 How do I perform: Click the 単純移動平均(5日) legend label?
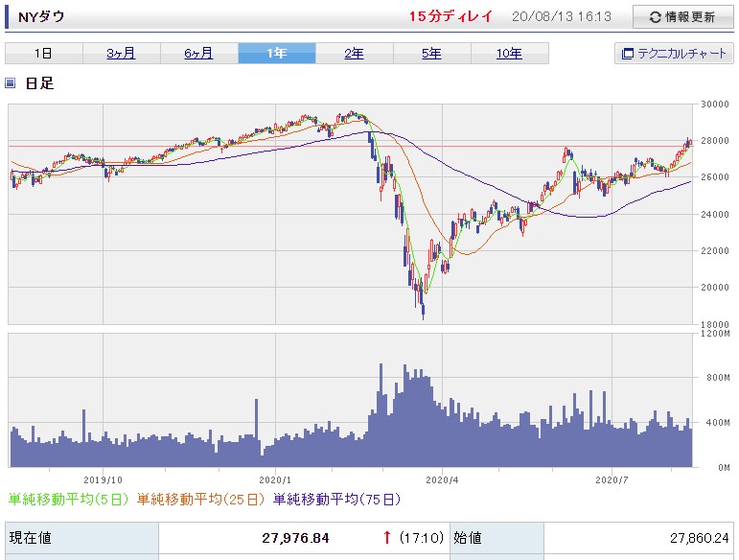point(68,500)
